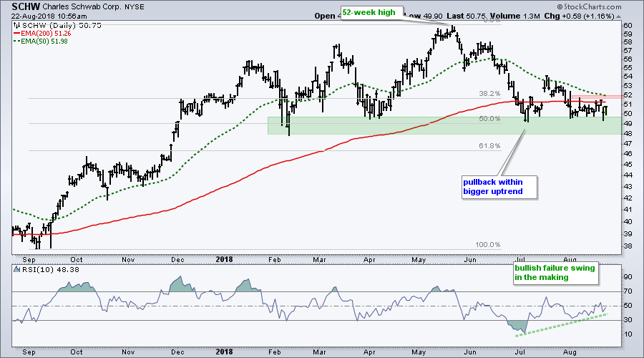Click the 10 label on the RSI axis
This screenshot has height=358, width=644.
(628, 334)
